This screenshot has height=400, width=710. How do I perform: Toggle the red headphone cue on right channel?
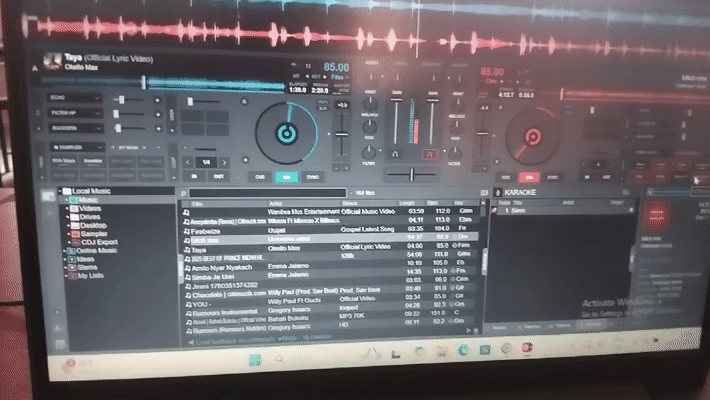click(429, 154)
